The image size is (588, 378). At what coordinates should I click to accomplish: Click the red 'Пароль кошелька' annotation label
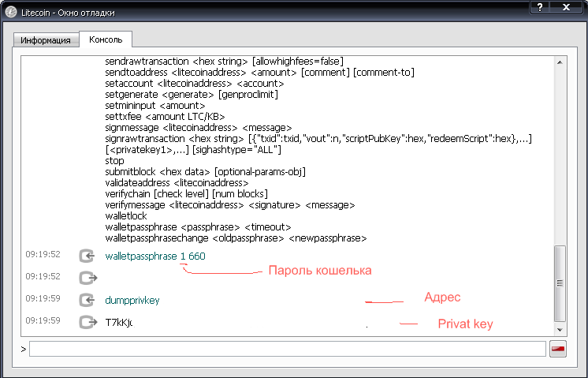click(320, 271)
